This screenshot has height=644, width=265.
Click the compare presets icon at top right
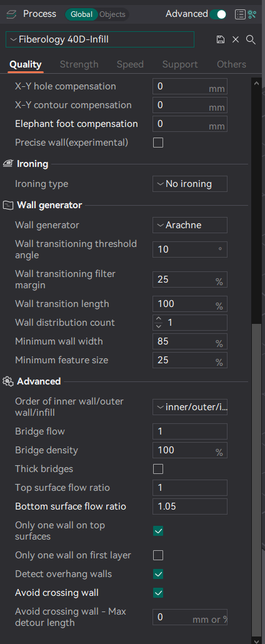tap(252, 14)
